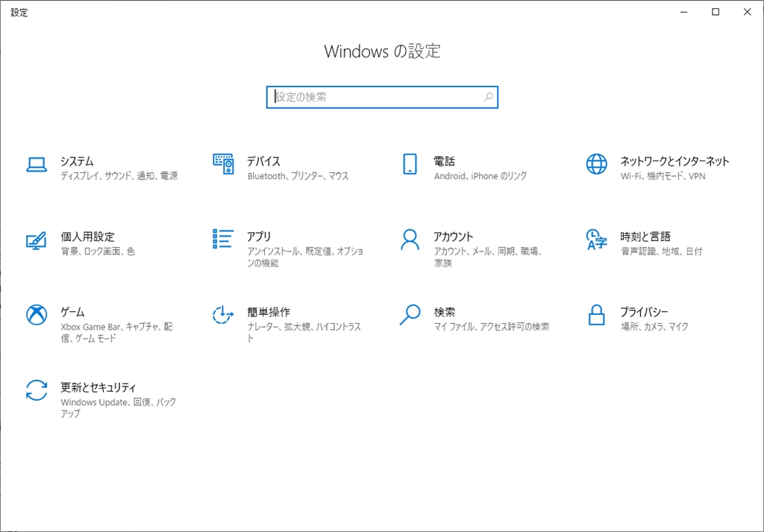Open the アプリ list icon
Image resolution: width=764 pixels, height=532 pixels.
223,239
